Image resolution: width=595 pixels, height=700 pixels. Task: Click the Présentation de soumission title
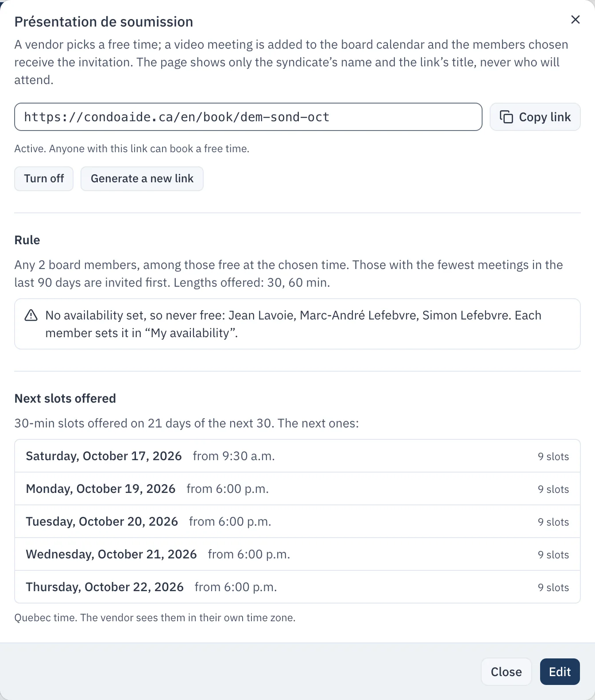(x=104, y=22)
